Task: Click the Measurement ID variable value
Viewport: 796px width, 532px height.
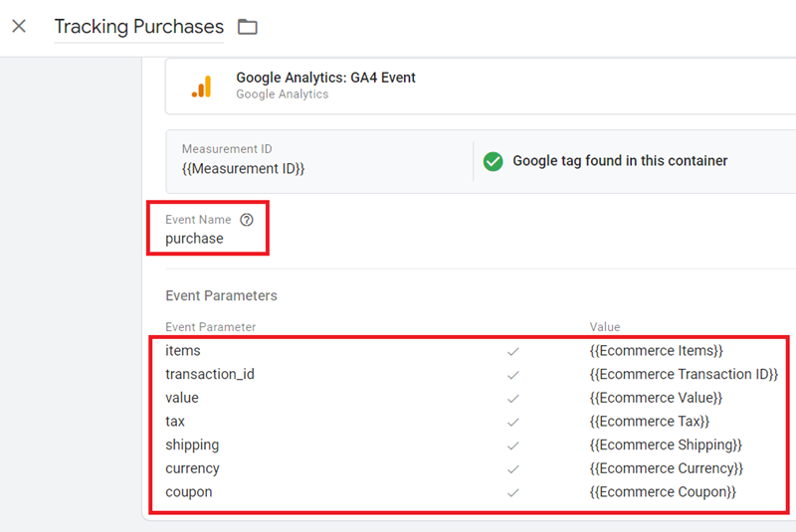Action: point(243,168)
